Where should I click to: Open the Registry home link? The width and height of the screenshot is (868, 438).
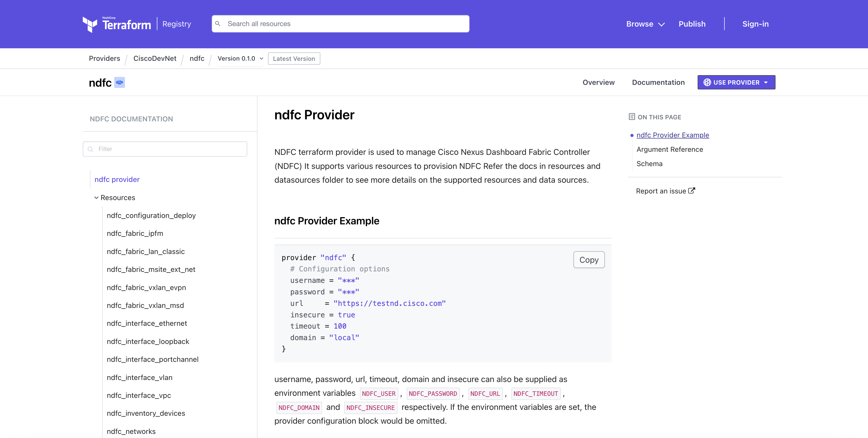177,24
